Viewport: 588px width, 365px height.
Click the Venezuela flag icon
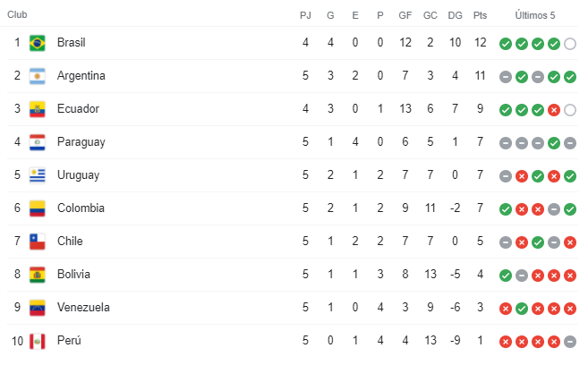(x=38, y=308)
